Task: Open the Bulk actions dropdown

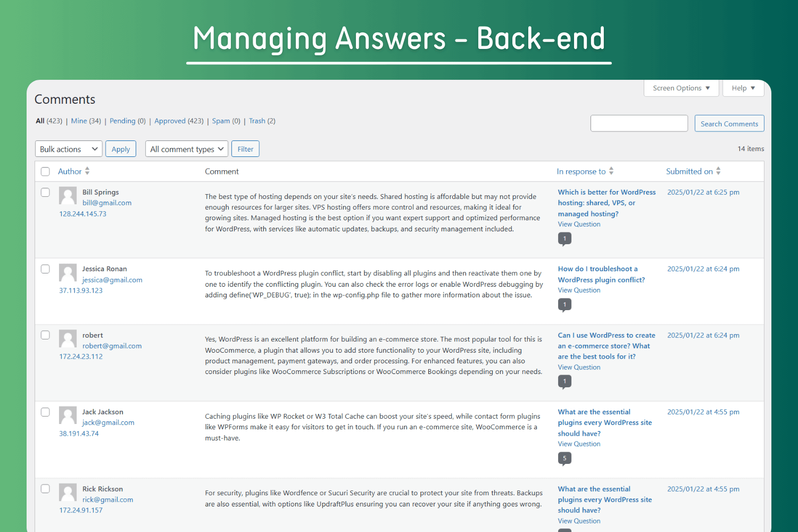Action: point(69,149)
